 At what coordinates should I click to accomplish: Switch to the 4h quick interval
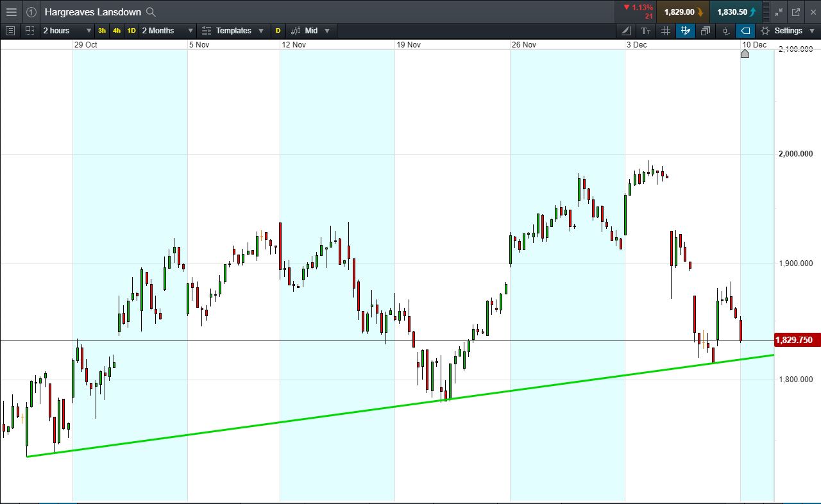117,31
